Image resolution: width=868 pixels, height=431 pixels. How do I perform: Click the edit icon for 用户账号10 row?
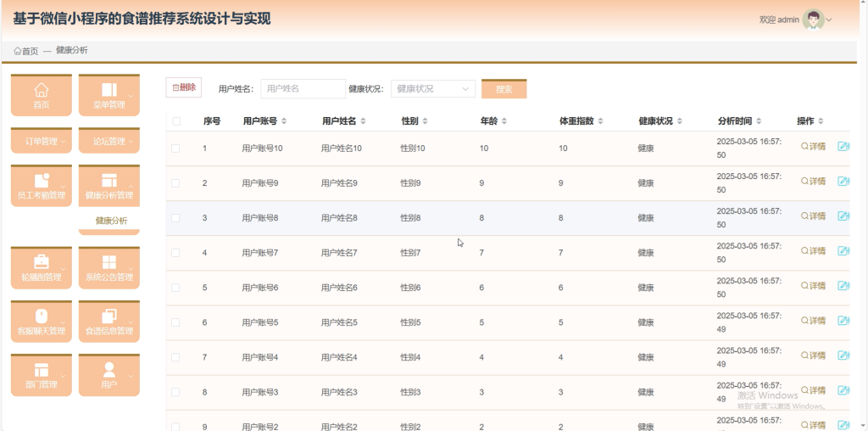(x=843, y=146)
